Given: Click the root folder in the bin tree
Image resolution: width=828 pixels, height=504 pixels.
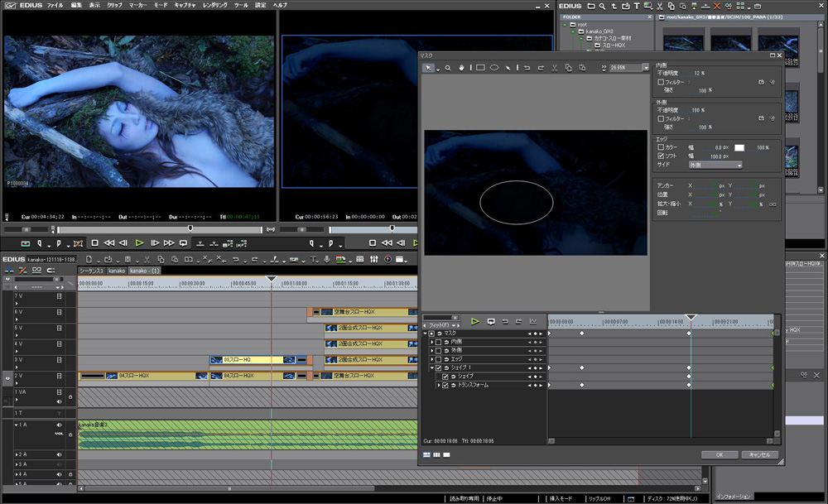Looking at the screenshot, I should coord(578,24).
